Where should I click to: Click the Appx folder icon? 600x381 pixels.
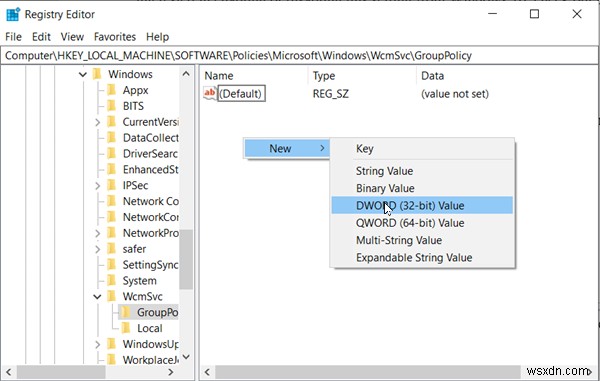(x=111, y=90)
